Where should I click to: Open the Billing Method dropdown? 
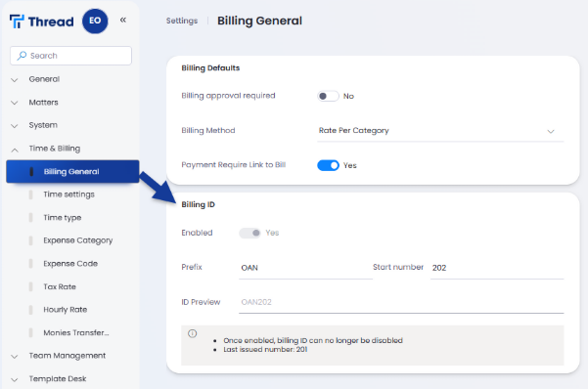coord(440,131)
